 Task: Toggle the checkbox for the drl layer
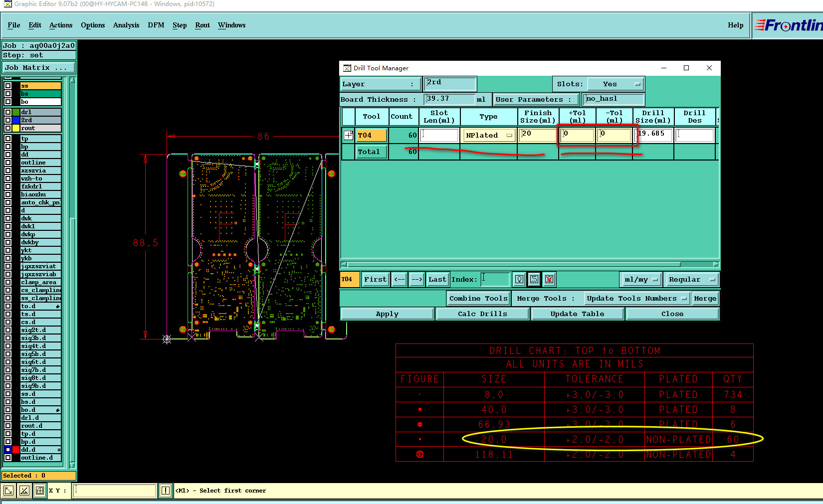click(x=8, y=112)
